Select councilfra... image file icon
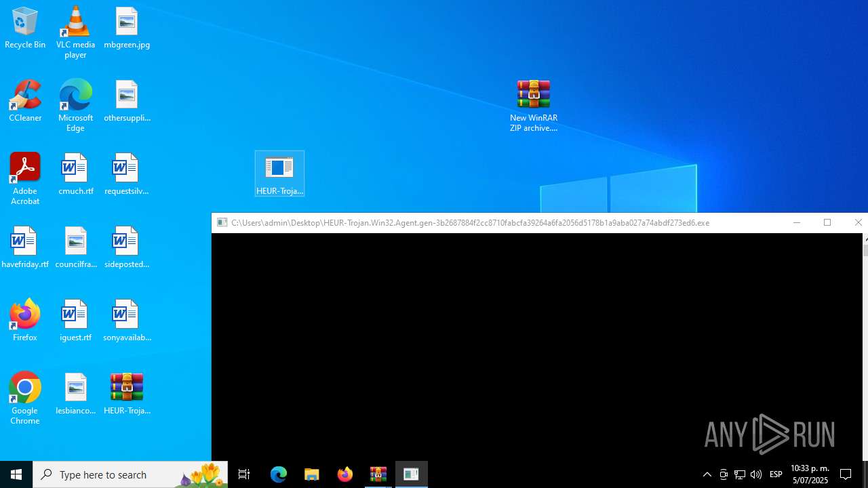The image size is (868, 488). pyautogui.click(x=75, y=248)
